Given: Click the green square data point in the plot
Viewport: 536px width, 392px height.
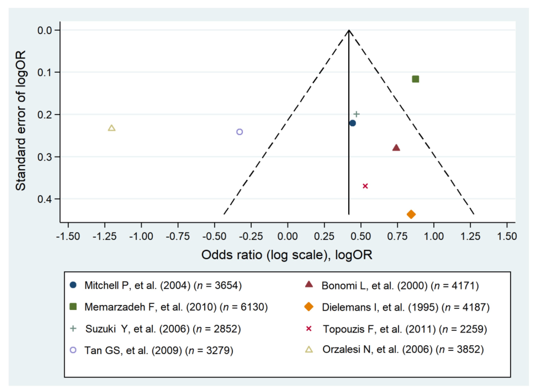Looking at the screenshot, I should (415, 79).
